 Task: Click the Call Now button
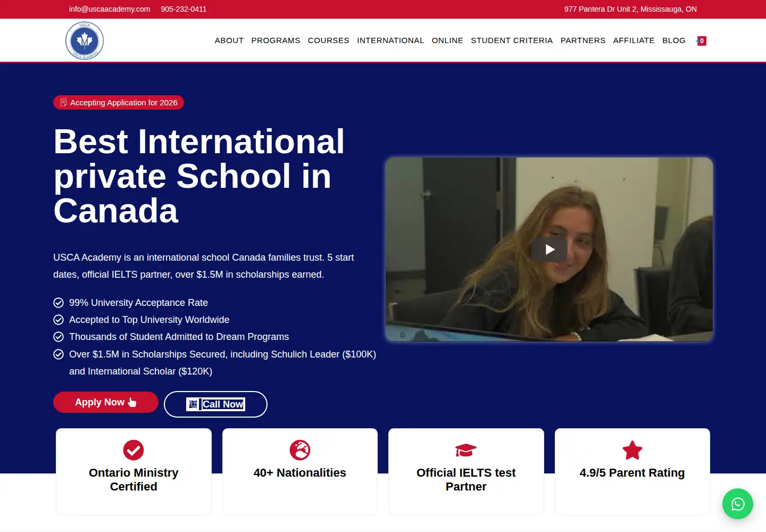point(215,404)
